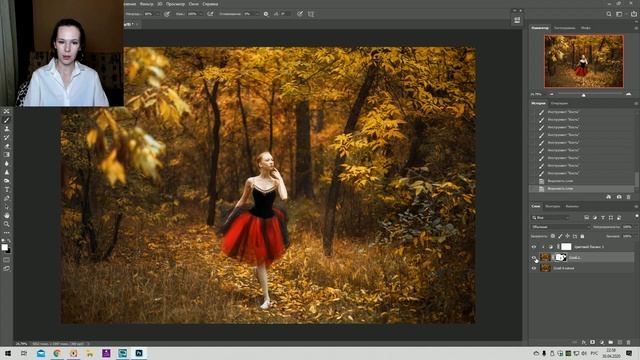
Task: Open brush flow dropdown in options bar
Action: [x=202, y=14]
